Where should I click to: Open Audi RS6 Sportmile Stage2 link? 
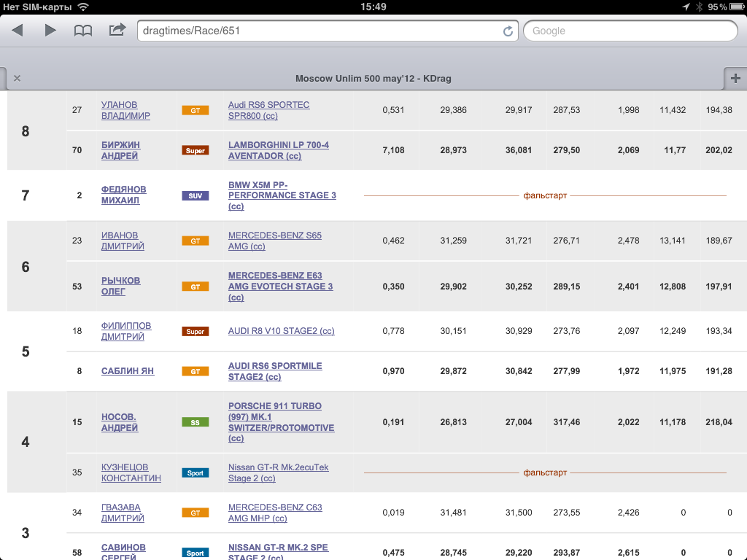tap(275, 371)
